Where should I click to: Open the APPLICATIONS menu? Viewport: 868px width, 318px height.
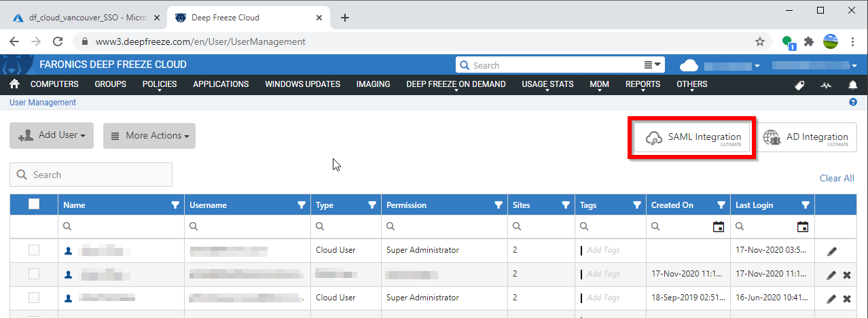tap(221, 85)
